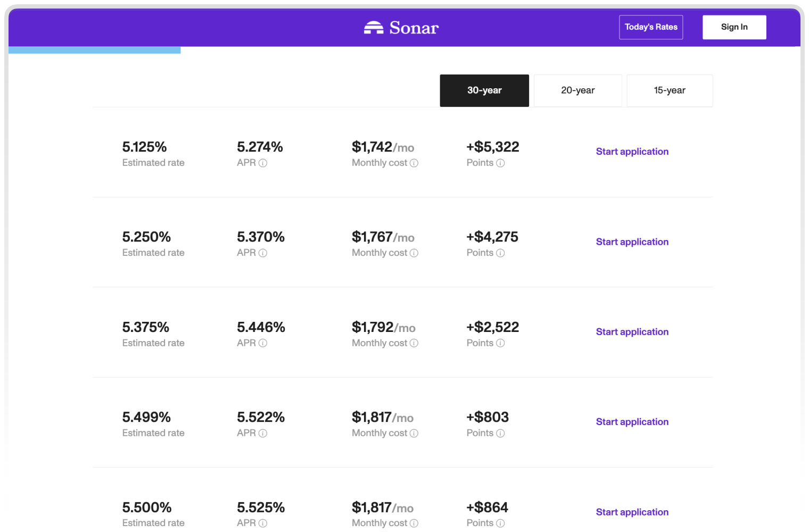Select the 30-year loan term tab
This screenshot has height=532, width=809.
point(484,90)
